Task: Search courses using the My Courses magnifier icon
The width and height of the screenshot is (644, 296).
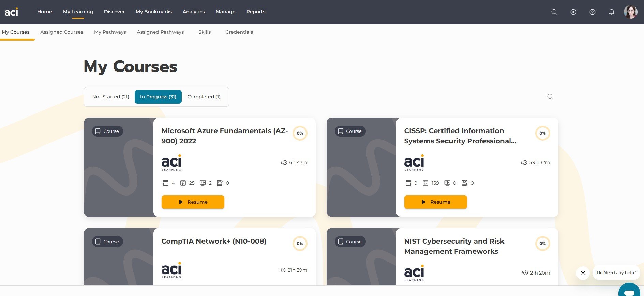Action: 550,97
